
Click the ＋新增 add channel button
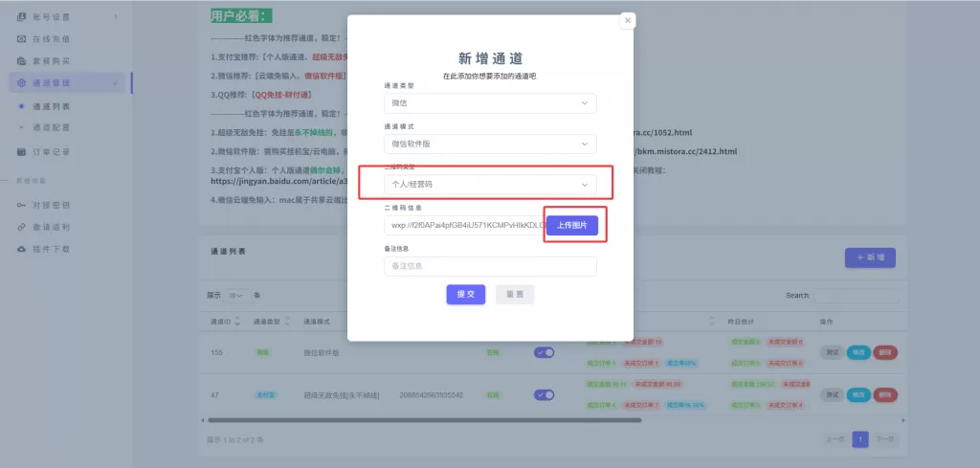pos(870,257)
